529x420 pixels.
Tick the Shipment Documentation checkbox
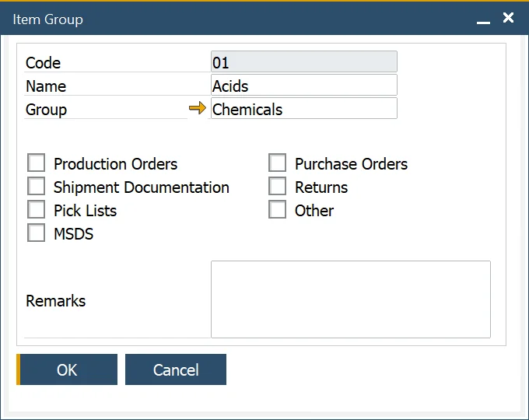(37, 187)
